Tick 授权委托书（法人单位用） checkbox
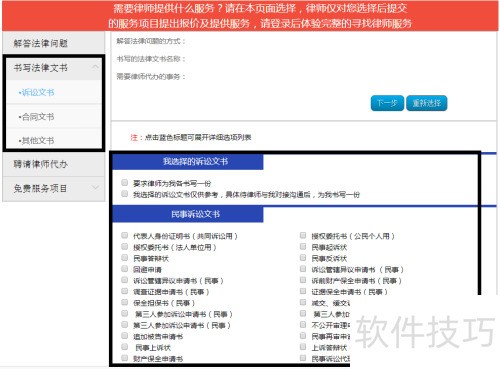 [125, 246]
